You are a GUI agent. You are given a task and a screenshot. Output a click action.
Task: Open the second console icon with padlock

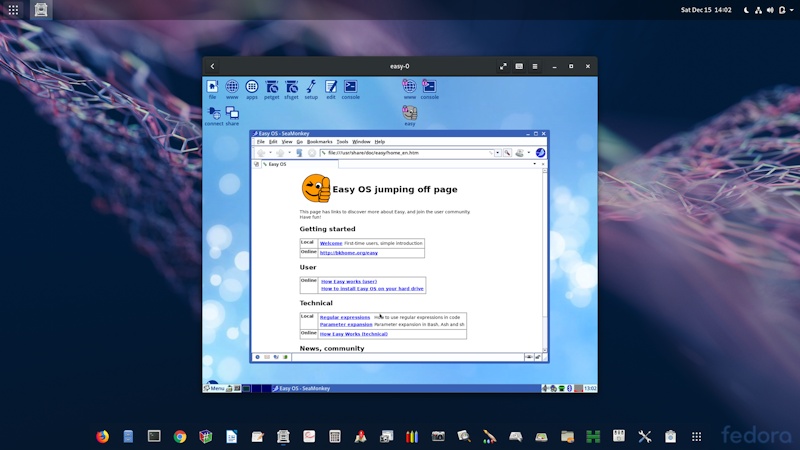point(430,89)
